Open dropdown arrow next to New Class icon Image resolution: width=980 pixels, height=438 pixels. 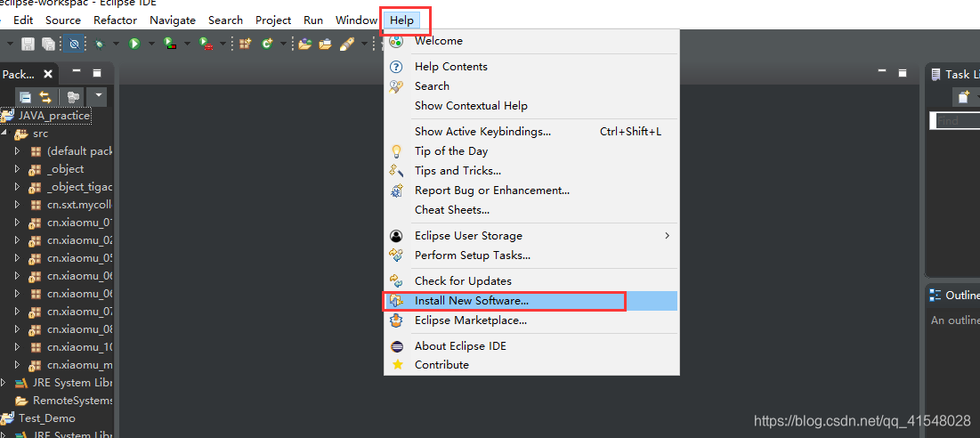pyautogui.click(x=283, y=44)
